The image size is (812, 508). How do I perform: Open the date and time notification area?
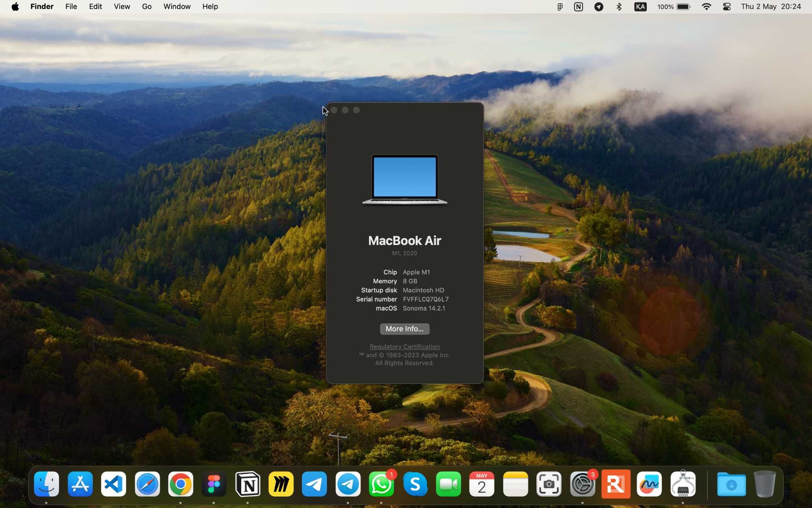coord(771,7)
